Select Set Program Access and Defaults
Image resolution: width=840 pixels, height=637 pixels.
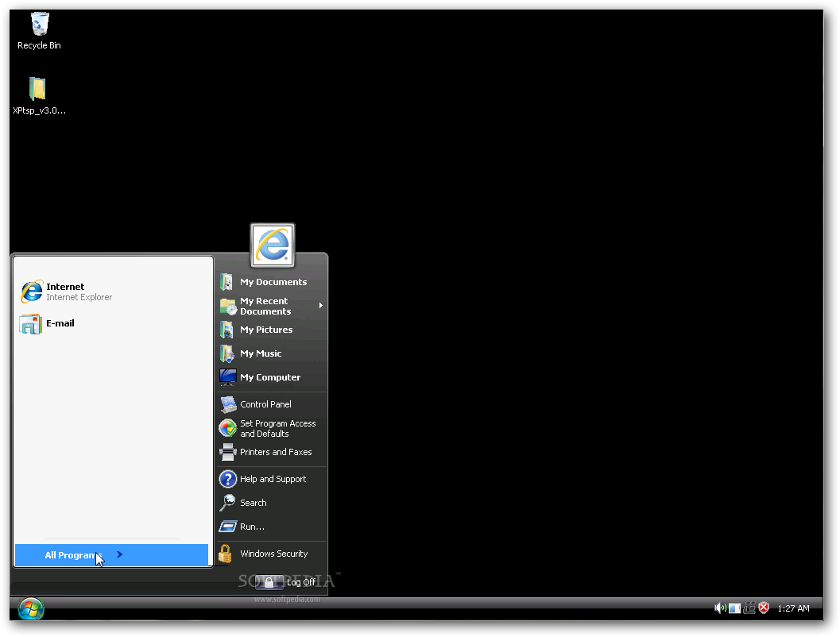point(273,428)
